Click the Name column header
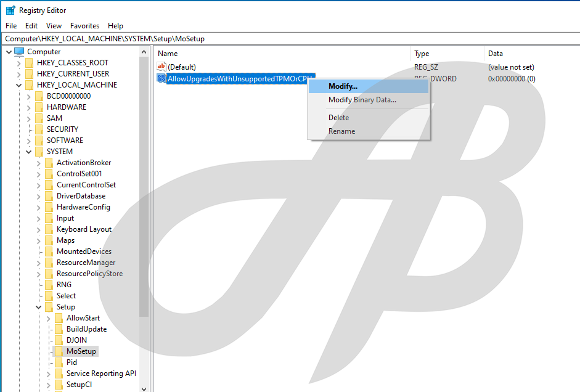The image size is (580, 392). click(282, 54)
